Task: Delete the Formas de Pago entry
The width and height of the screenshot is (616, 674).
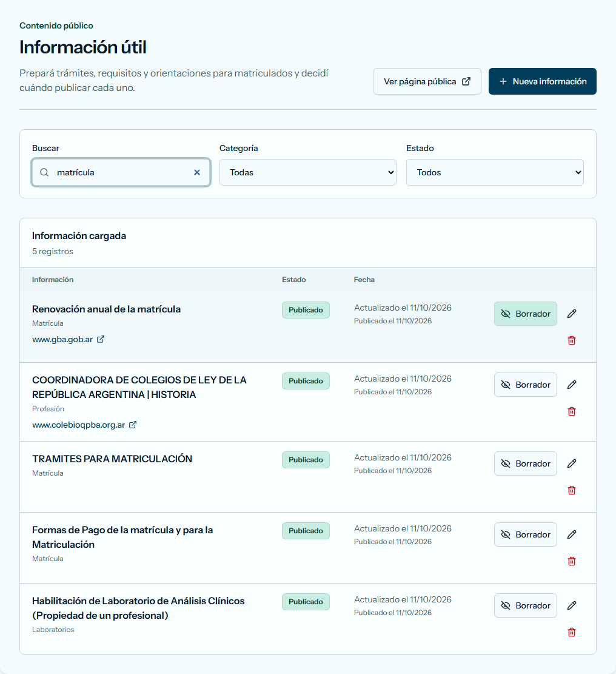Action: (571, 561)
